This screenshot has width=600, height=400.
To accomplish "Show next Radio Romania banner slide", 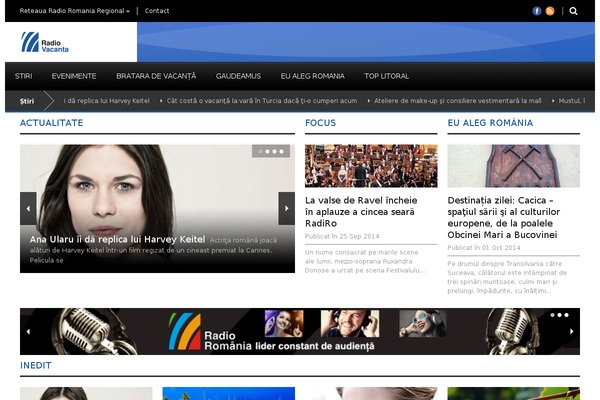I will point(572,331).
